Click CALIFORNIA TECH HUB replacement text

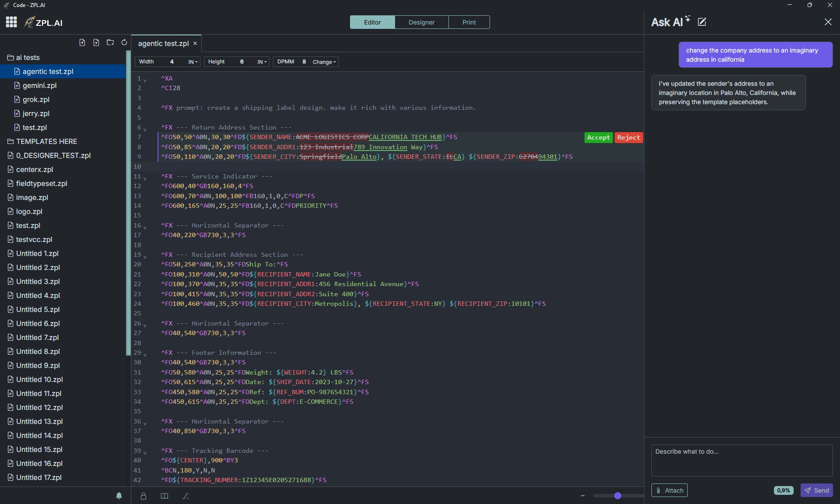tap(405, 137)
